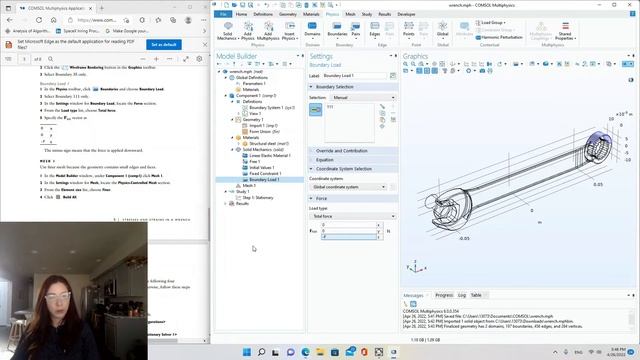Select Mesh 1 in Model Builder tree
Image resolution: width=640 pixels, height=360 pixels.
point(249,186)
